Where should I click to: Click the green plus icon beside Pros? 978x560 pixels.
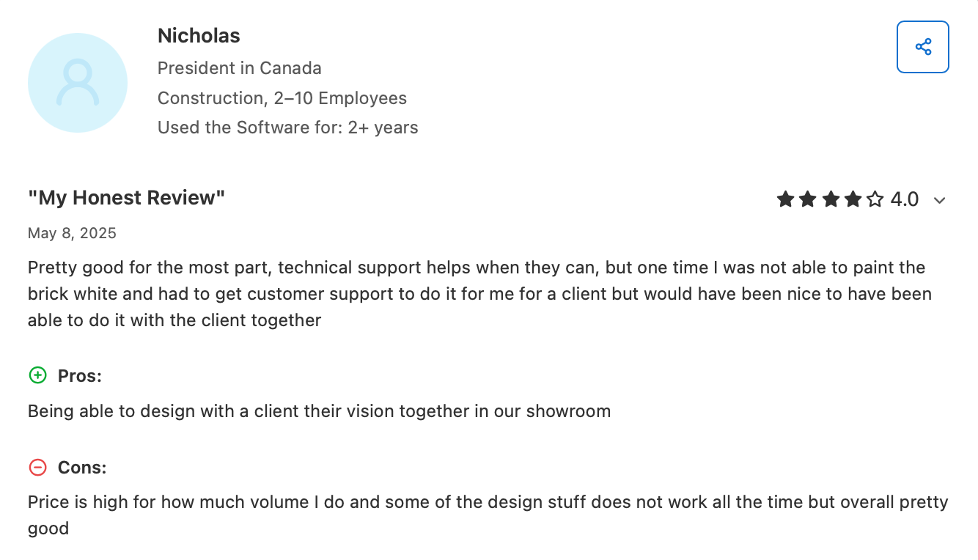pyautogui.click(x=37, y=375)
